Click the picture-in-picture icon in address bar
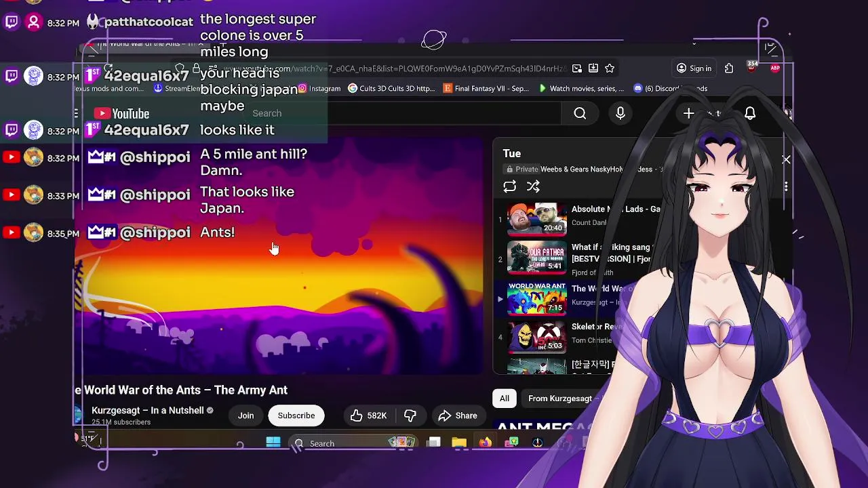The image size is (868, 488). [577, 68]
